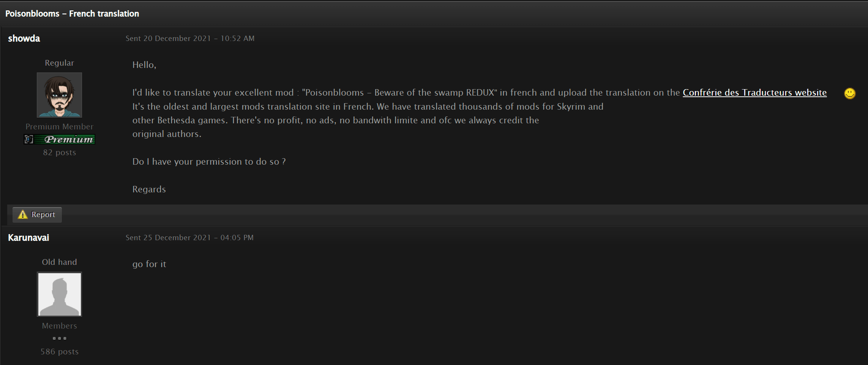This screenshot has height=365, width=868.
Task: Click the Sent 25 December 2021 timestamp
Action: [189, 238]
